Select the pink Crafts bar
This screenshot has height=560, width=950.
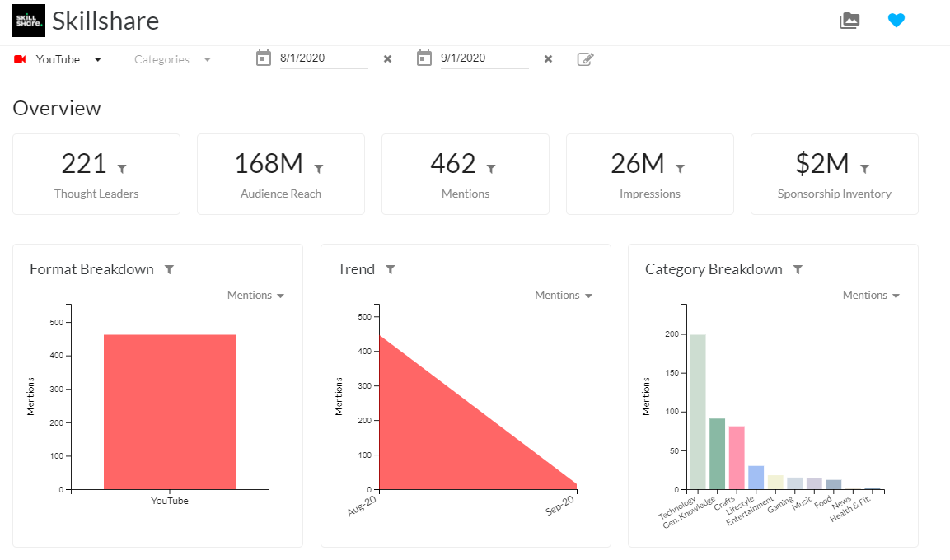(737, 458)
